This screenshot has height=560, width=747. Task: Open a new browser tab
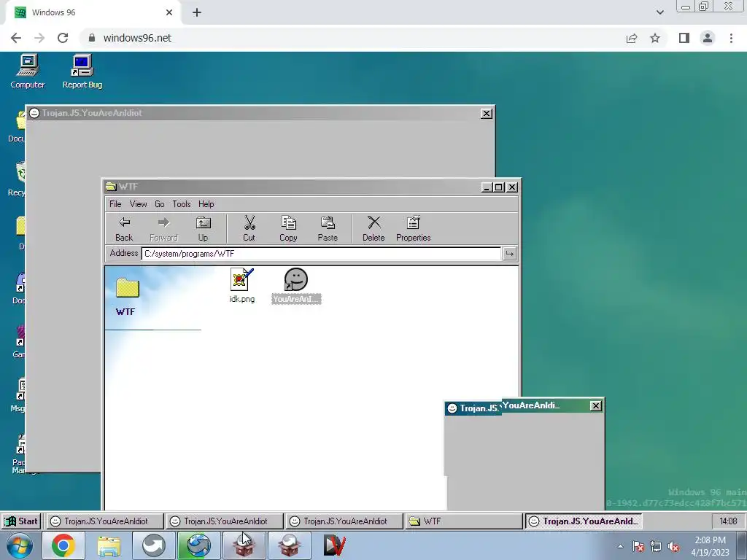point(197,13)
